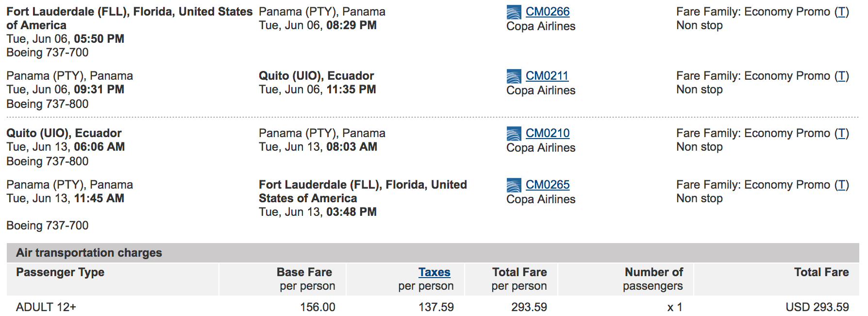Image resolution: width=868 pixels, height=316 pixels.
Task: Click the Air transportation charges header
Action: click(89, 253)
